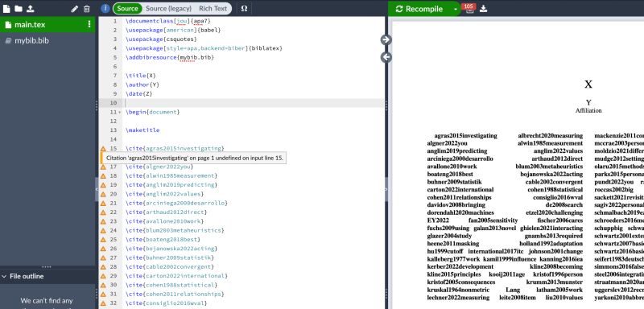
Task: Click the warning triangle on line 30
Action: point(103,285)
